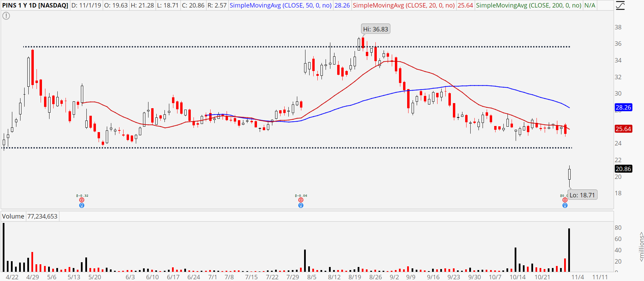Open the 20-period SimpleMovingAvg study label
The width and height of the screenshot is (644, 281).
click(x=404, y=5)
